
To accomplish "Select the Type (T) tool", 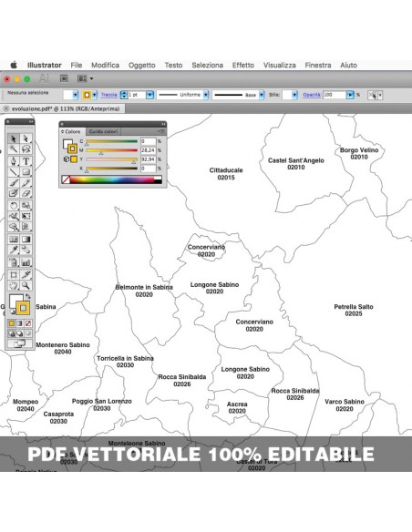I will tap(26, 161).
